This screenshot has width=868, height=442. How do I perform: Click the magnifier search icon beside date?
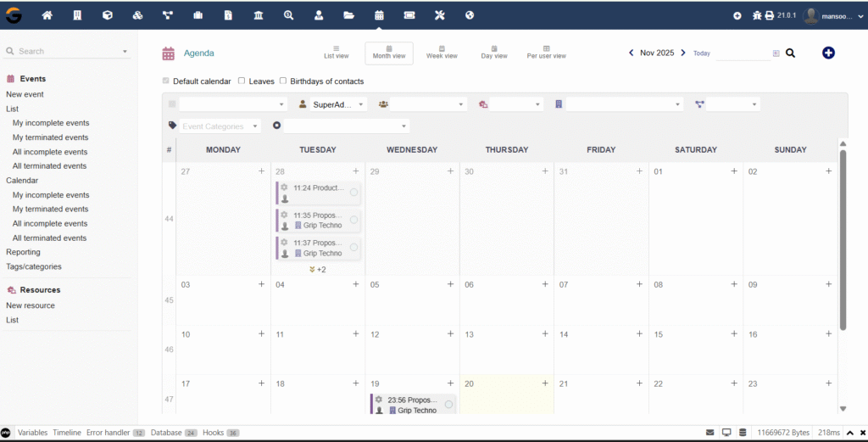(x=790, y=53)
